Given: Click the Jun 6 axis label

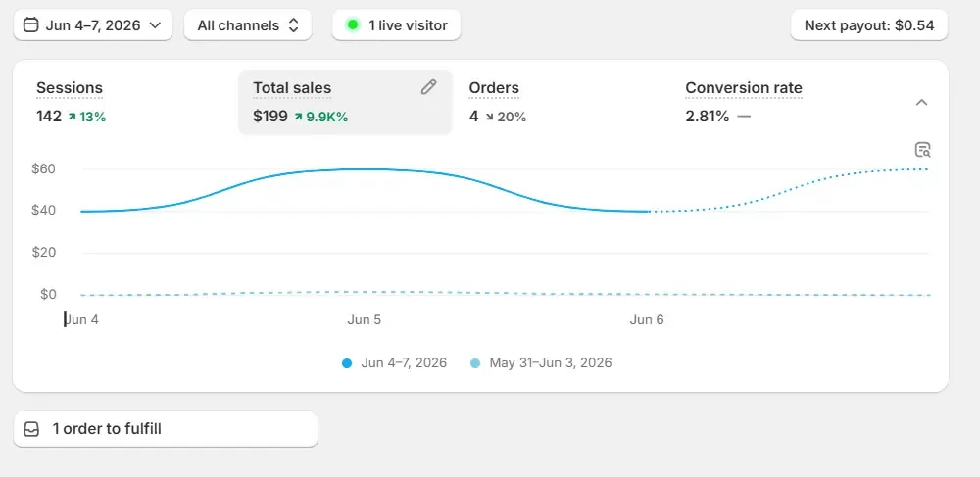Looking at the screenshot, I should click(x=647, y=320).
